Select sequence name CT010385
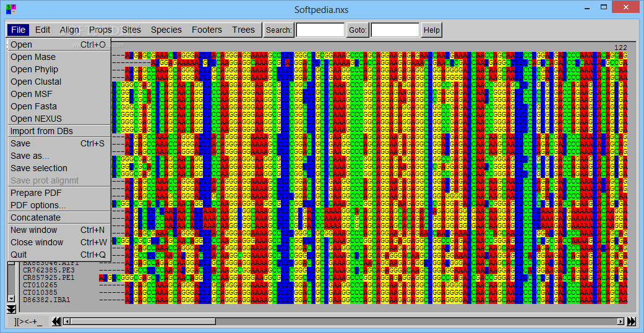Screen dimensions: 644x333 (x=40, y=292)
